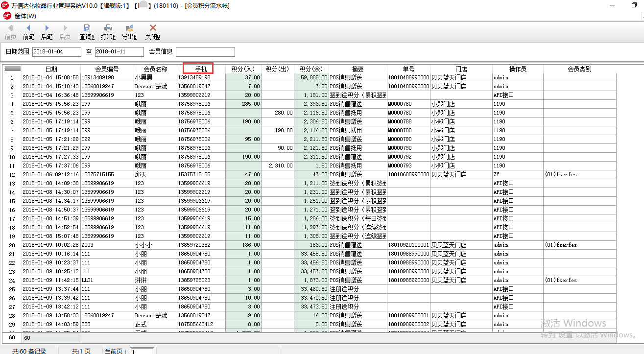This screenshot has height=354, width=644.
Task: Click the 手机 column header
Action: coord(201,69)
